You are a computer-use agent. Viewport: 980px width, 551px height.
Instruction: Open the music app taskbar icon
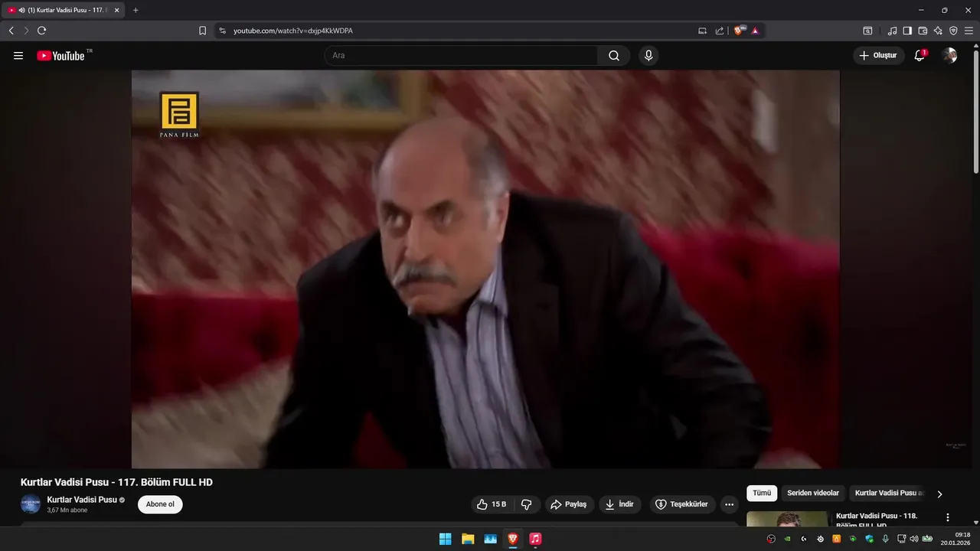click(535, 539)
